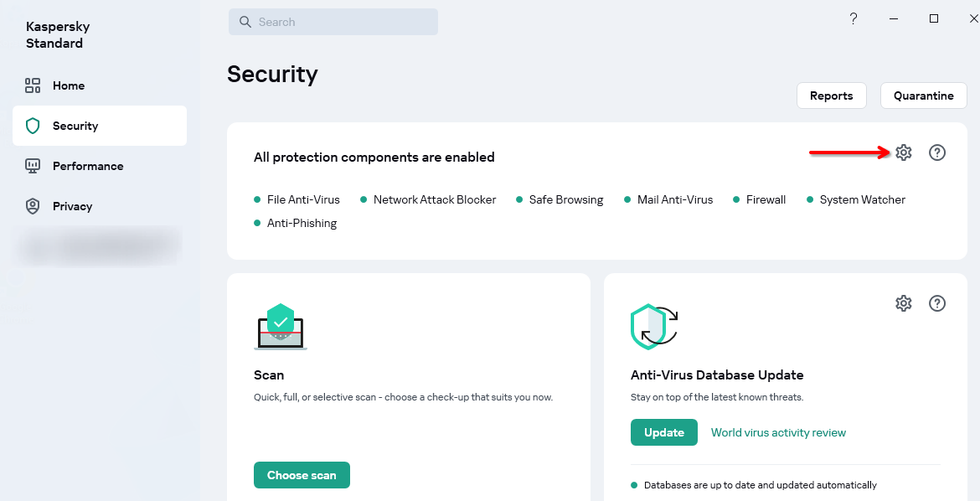This screenshot has width=980, height=501.
Task: Click the Privacy shield icon in sidebar
Action: (33, 206)
